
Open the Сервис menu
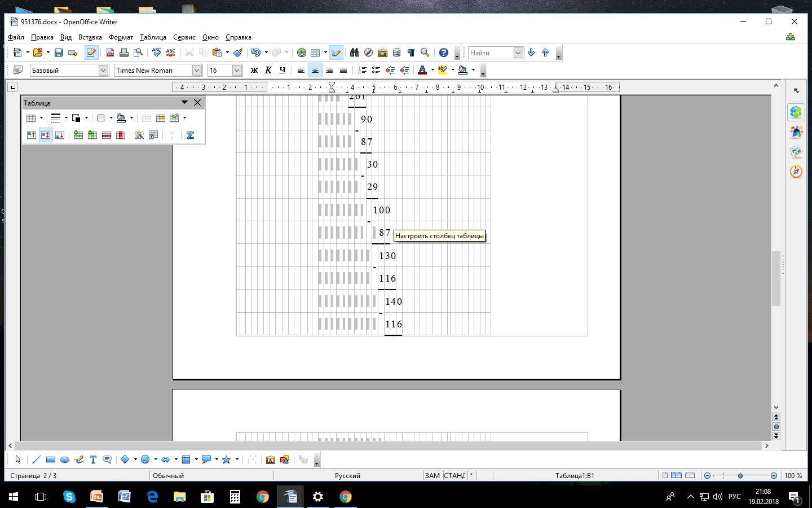184,37
